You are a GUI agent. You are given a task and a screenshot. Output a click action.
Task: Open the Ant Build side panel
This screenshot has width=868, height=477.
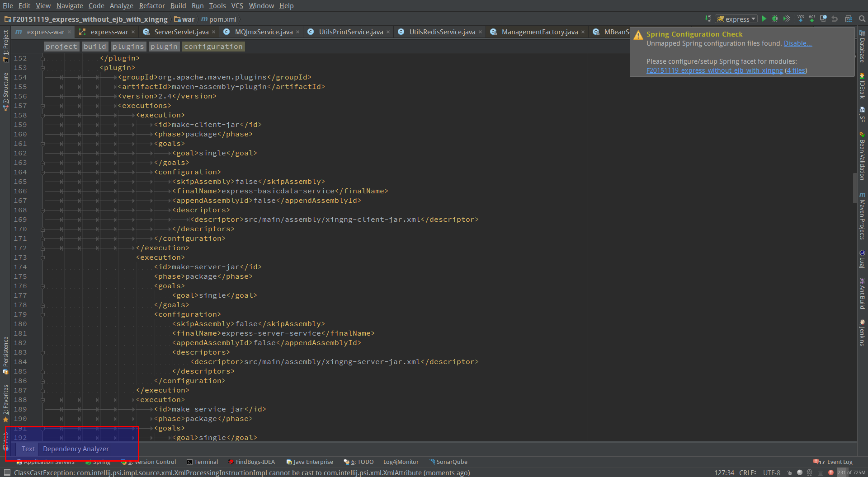coord(863,294)
